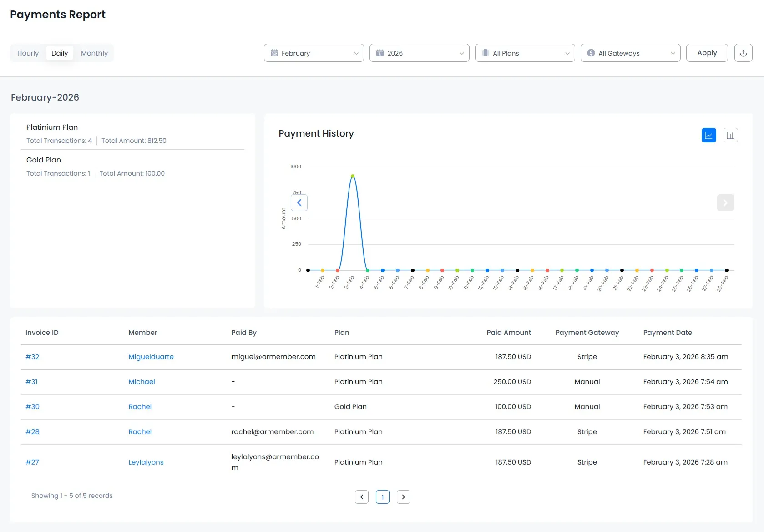The image size is (764, 532).
Task: Expand the All Gateways dropdown
Action: (x=630, y=53)
